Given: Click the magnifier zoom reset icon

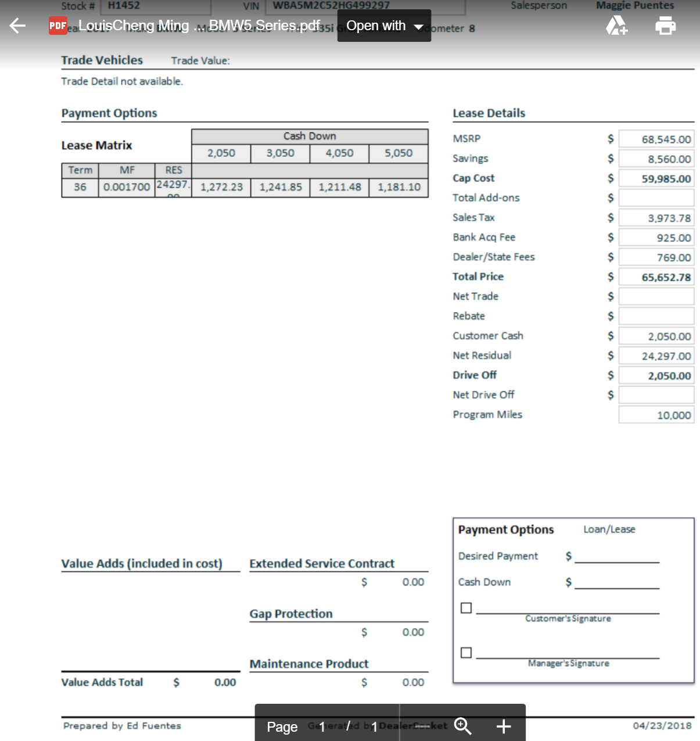Looking at the screenshot, I should click(x=463, y=726).
